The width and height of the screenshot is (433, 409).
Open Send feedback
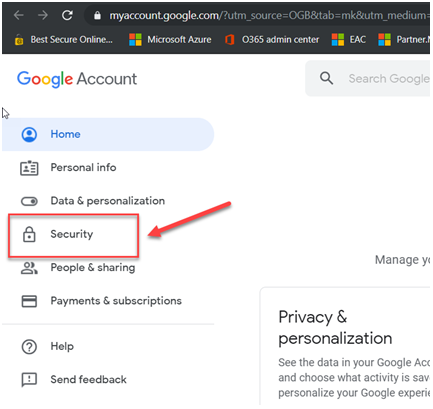click(x=108, y=379)
